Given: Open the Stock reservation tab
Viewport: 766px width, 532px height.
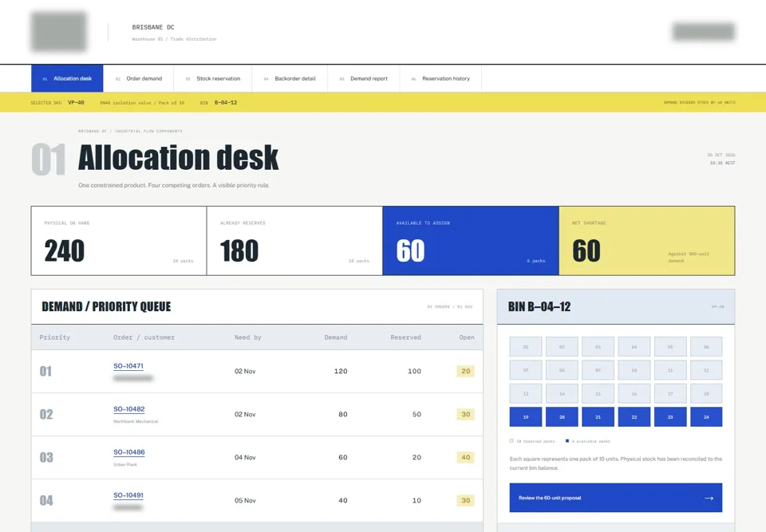Looking at the screenshot, I should [212, 78].
